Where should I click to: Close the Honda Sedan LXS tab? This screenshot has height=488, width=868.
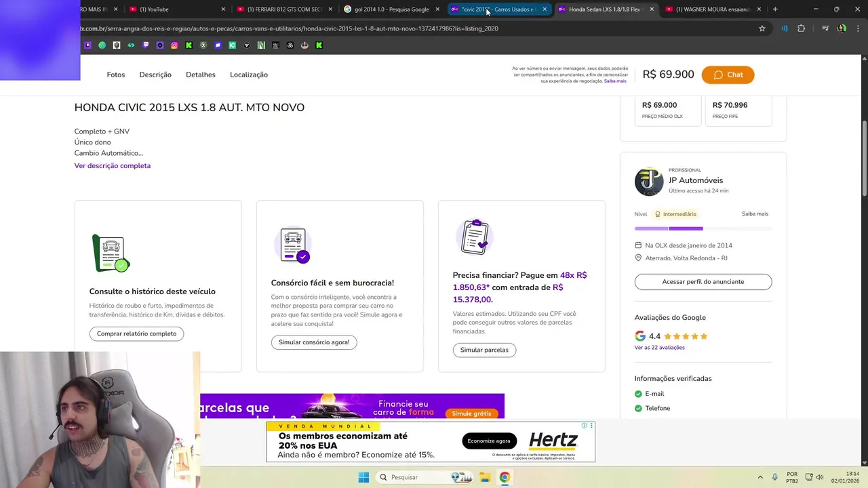pos(652,9)
